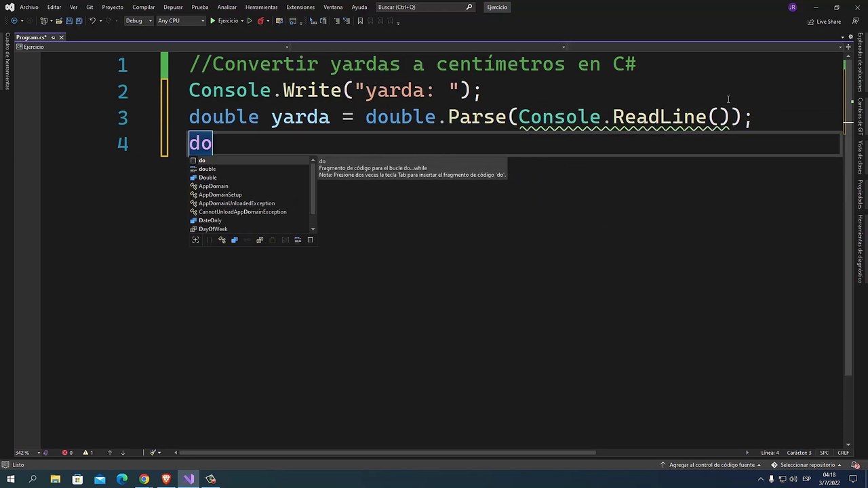Expand the Hot Reload options dropdown arrow
The height and width of the screenshot is (488, 868).
click(x=268, y=21)
